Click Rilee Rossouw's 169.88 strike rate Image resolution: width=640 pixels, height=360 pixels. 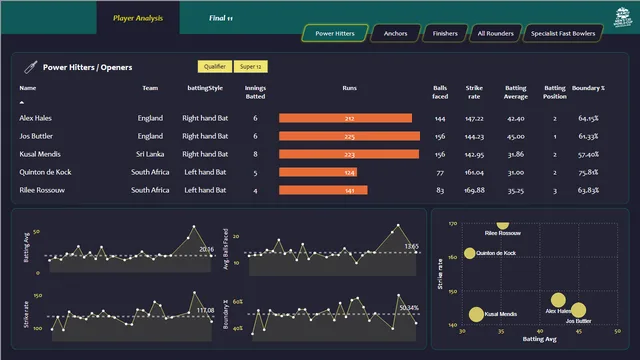474,190
